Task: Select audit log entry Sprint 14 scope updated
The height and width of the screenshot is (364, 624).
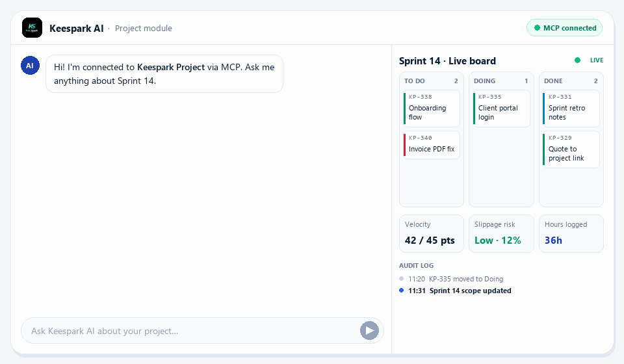Action: 455,291
